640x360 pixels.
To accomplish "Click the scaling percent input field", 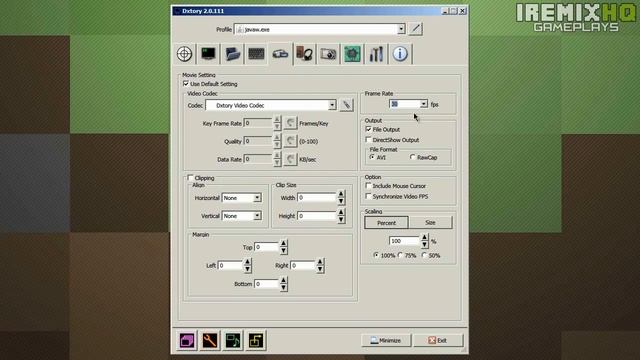I will (x=404, y=241).
